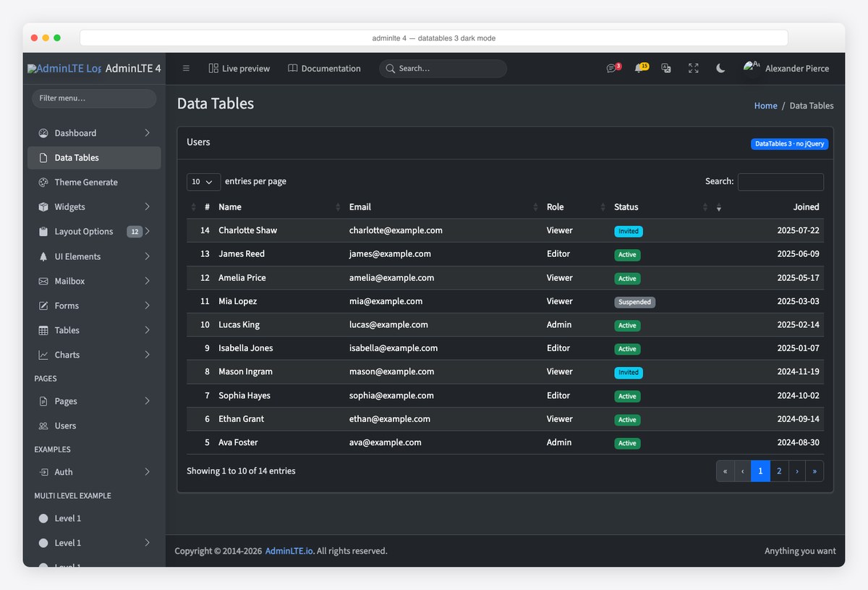Screen dimensions: 868x590
Task: Click the Theme Generate palette icon
Action: (43, 182)
